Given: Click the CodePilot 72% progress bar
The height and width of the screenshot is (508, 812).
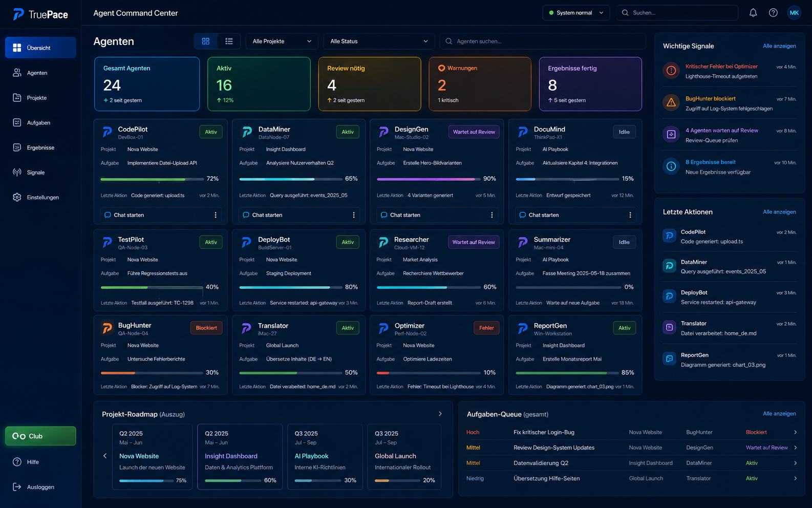Looking at the screenshot, I should click(152, 179).
